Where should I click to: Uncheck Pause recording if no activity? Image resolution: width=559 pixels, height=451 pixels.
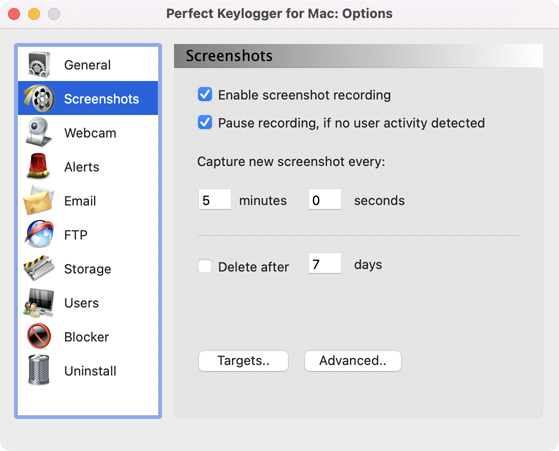[205, 122]
